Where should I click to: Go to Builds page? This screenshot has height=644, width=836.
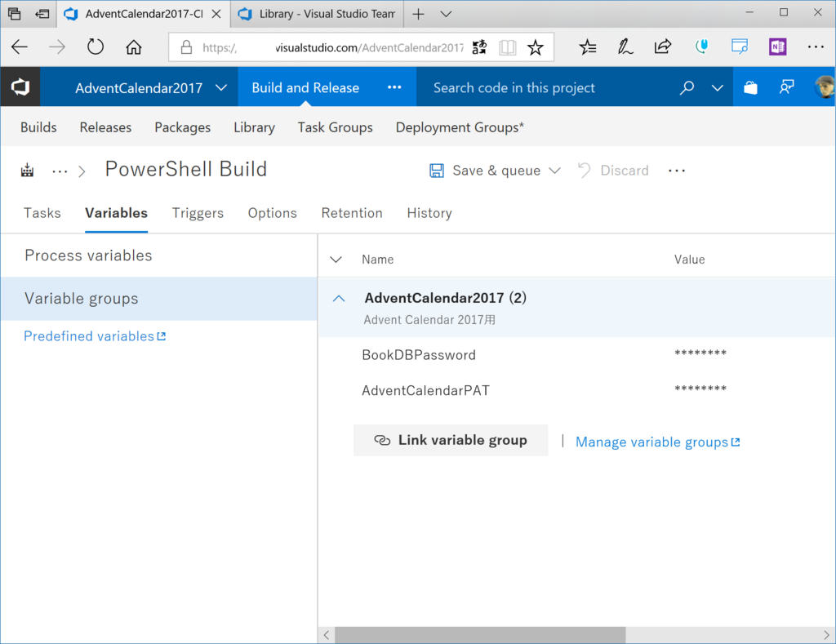38,127
